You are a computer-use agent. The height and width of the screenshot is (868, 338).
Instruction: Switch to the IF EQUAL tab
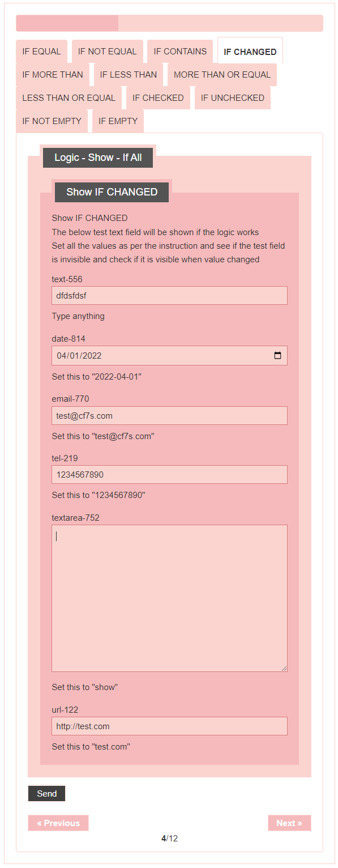(41, 52)
